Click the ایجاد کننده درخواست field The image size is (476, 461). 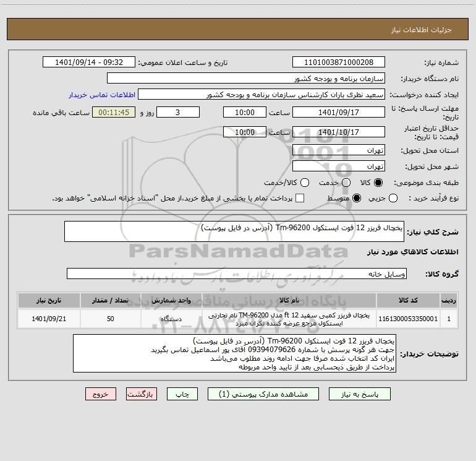tap(261, 94)
